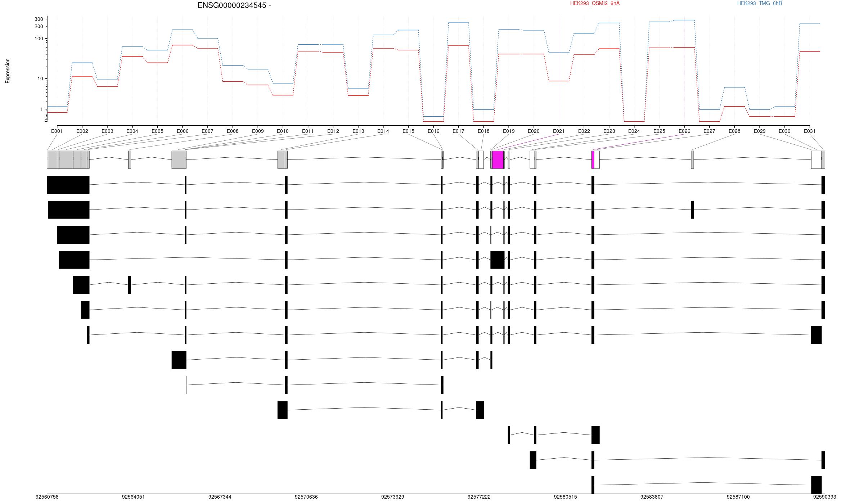Viewport: 864px width, 504px height.
Task: Select the HEK293_TMG_6hB legend label
Action: coord(759,3)
